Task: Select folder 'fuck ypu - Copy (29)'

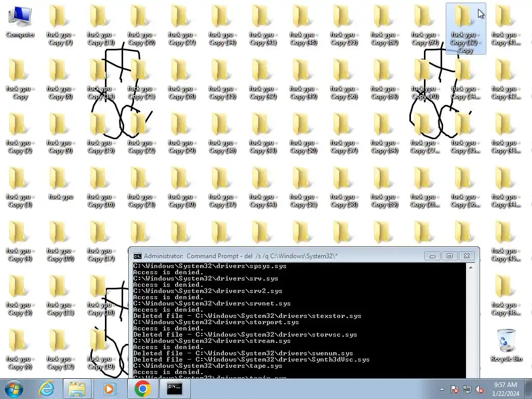Action: (182, 134)
